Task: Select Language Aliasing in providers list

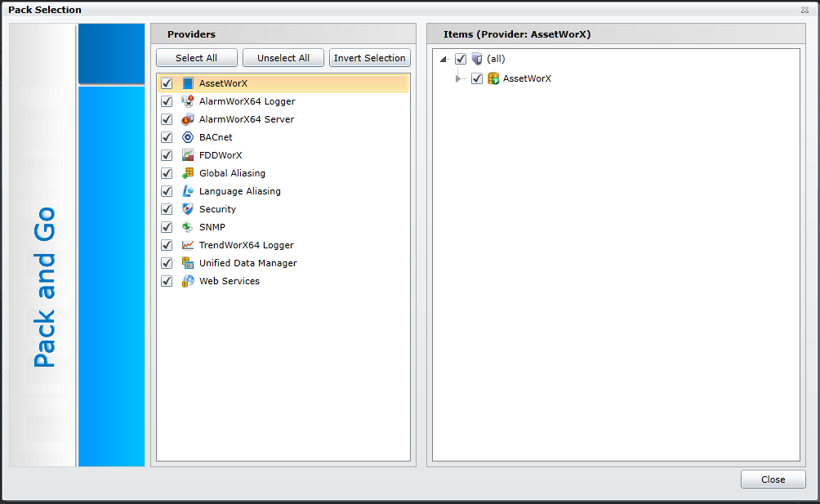Action: 239,191
